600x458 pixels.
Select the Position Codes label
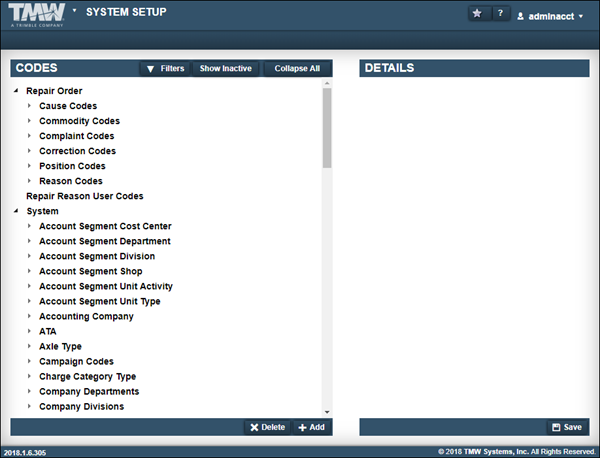point(72,166)
